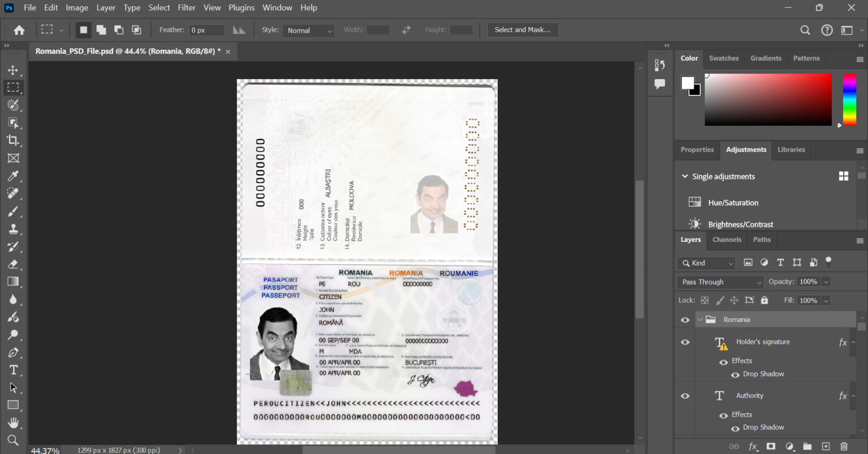Image resolution: width=868 pixels, height=454 pixels.
Task: Click the Select and Mask button
Action: (x=523, y=30)
